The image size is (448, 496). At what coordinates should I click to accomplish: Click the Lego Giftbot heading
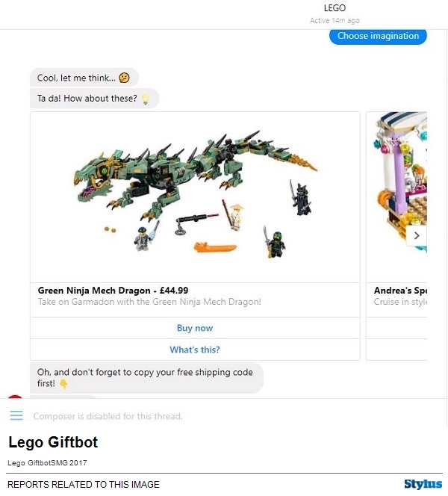point(53,443)
